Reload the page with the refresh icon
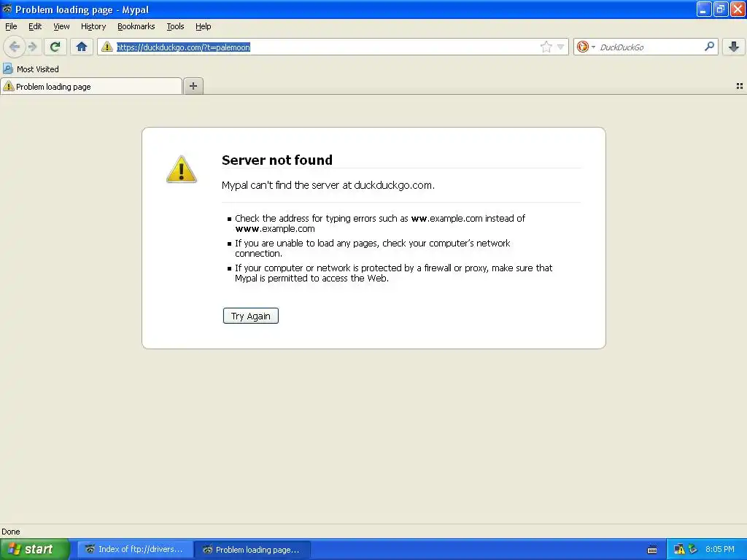This screenshot has width=747, height=560. point(55,47)
